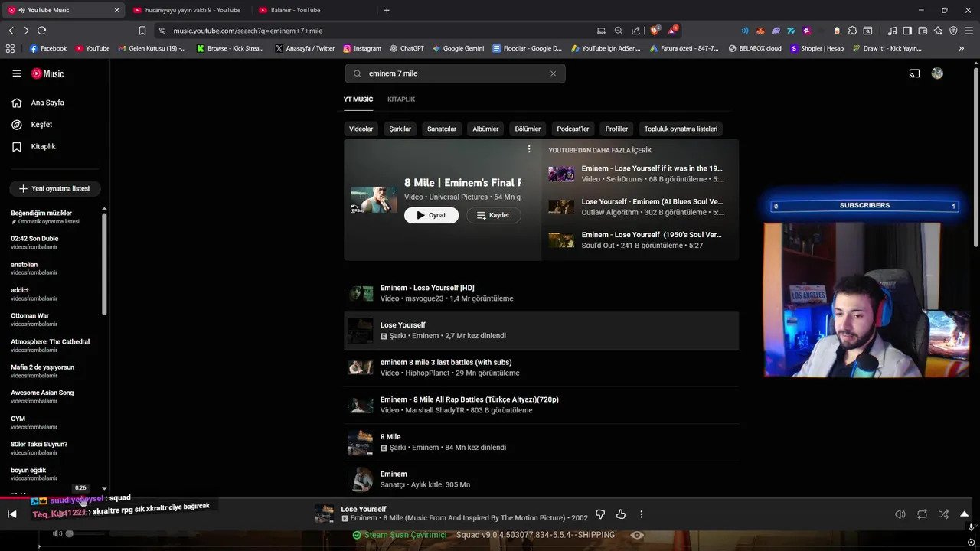Like the playing song Lose Yourself
980x551 pixels.
coord(621,514)
